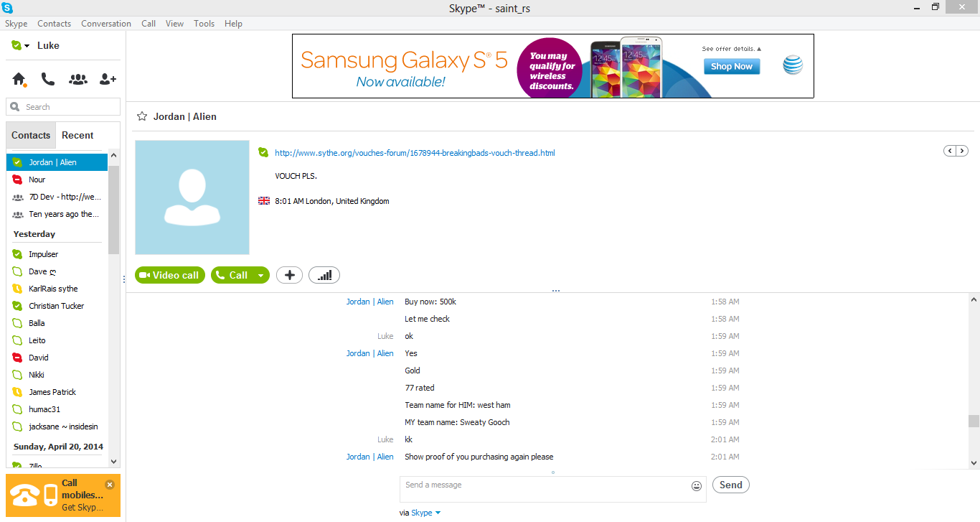Click the favorite star next to Jordan | Alien
This screenshot has height=522, width=980.
click(142, 116)
